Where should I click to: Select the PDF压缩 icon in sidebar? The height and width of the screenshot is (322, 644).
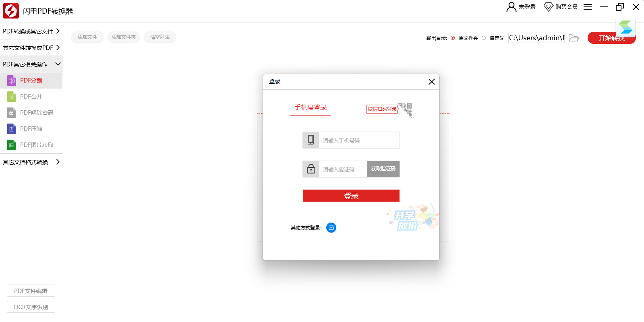click(x=12, y=129)
